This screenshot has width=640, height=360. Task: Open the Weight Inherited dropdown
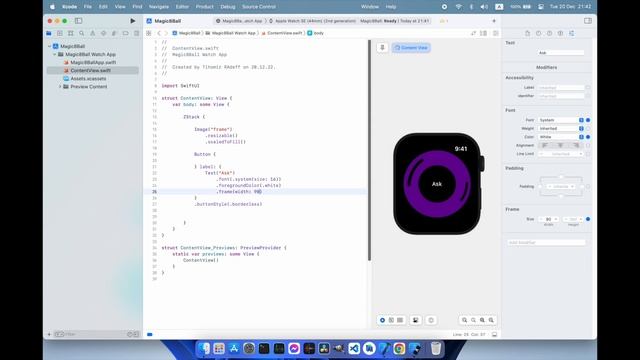tap(561, 129)
